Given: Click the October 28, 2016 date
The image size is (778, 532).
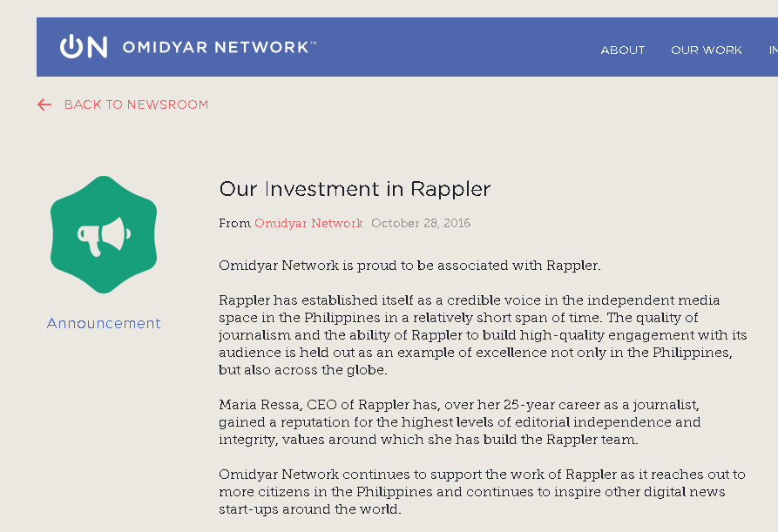Looking at the screenshot, I should tap(421, 223).
